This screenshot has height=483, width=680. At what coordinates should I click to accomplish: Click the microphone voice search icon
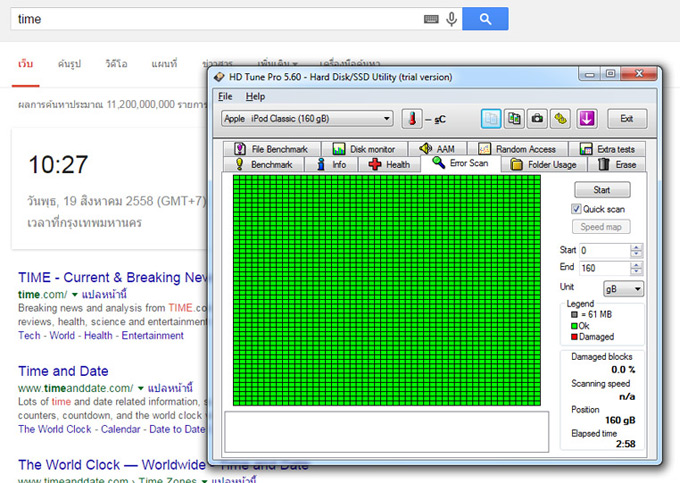[452, 19]
